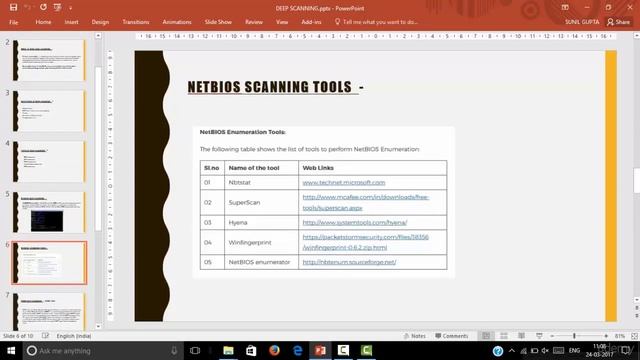Start slideshow from beginning via quick access icon

[x=58, y=7]
